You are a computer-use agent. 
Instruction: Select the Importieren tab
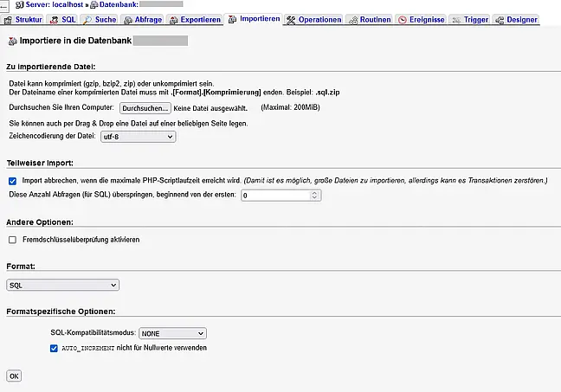point(254,19)
